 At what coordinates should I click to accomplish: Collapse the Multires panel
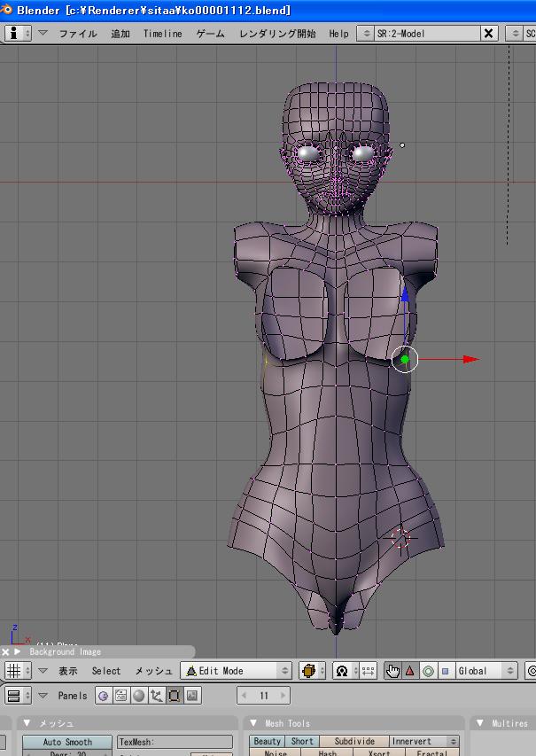[x=479, y=722]
